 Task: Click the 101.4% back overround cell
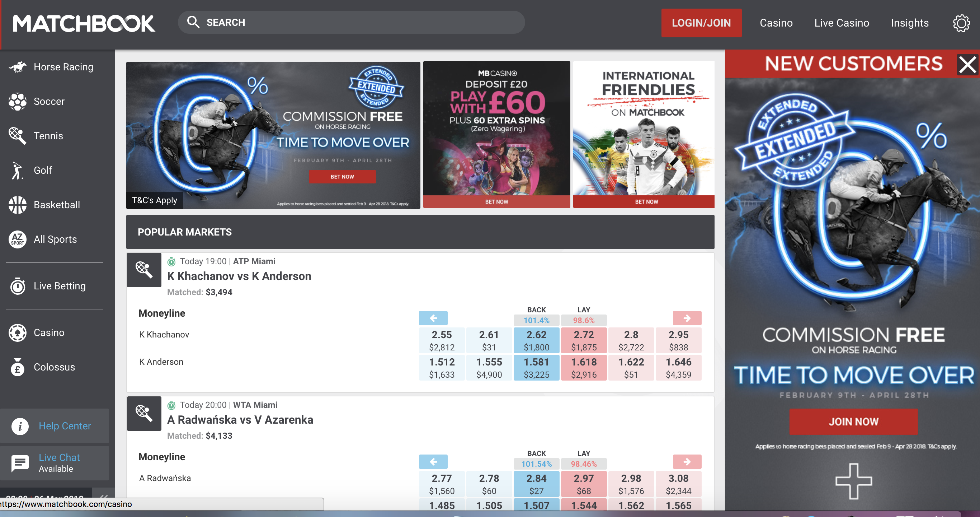tap(536, 320)
